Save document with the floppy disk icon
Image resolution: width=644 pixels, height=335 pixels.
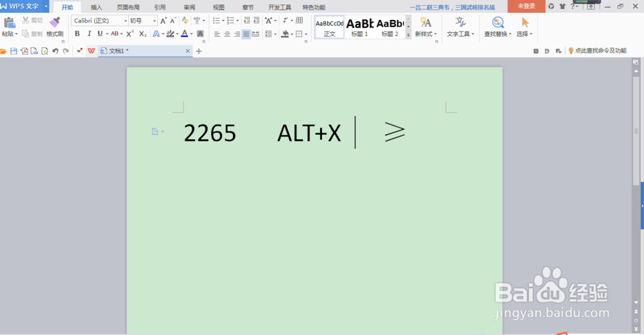click(x=14, y=51)
